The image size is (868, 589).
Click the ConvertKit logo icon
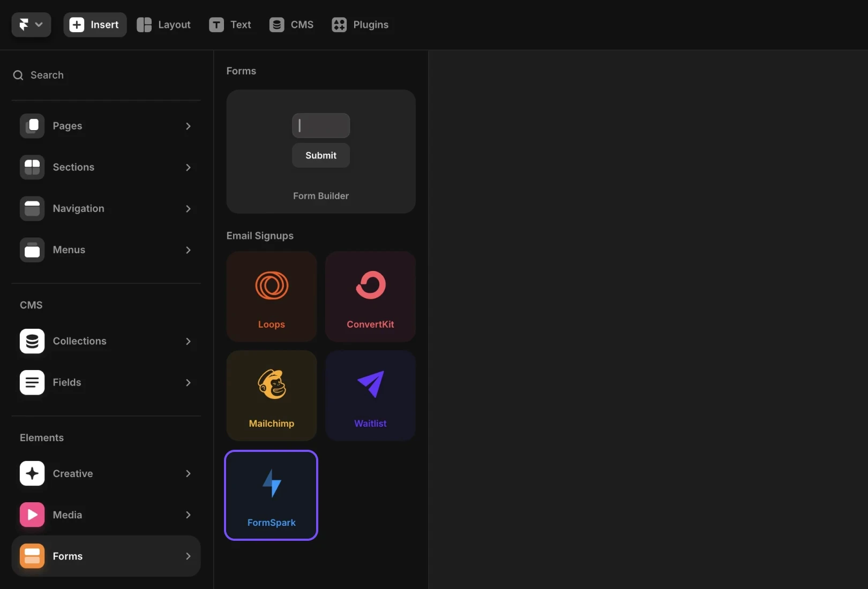371,285
